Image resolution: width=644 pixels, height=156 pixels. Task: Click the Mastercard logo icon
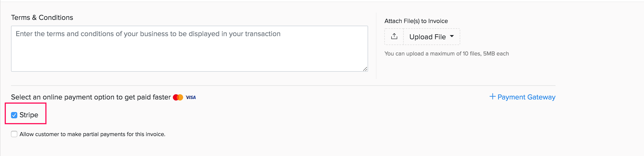click(x=178, y=97)
